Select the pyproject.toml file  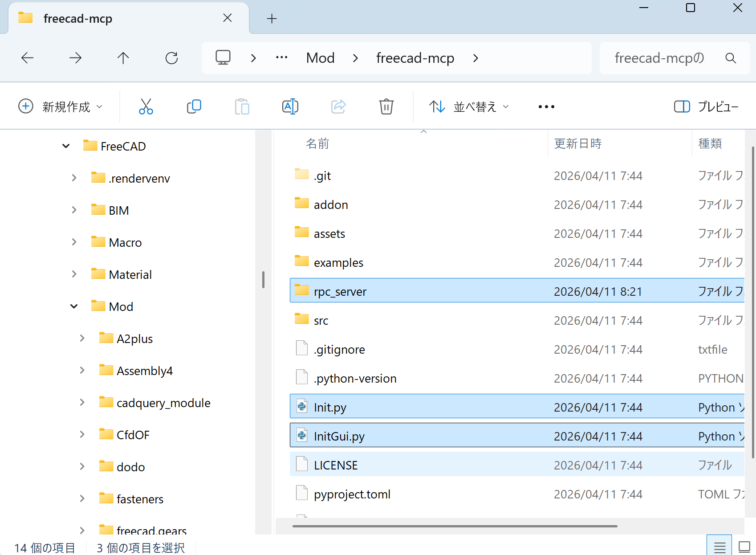[352, 494]
